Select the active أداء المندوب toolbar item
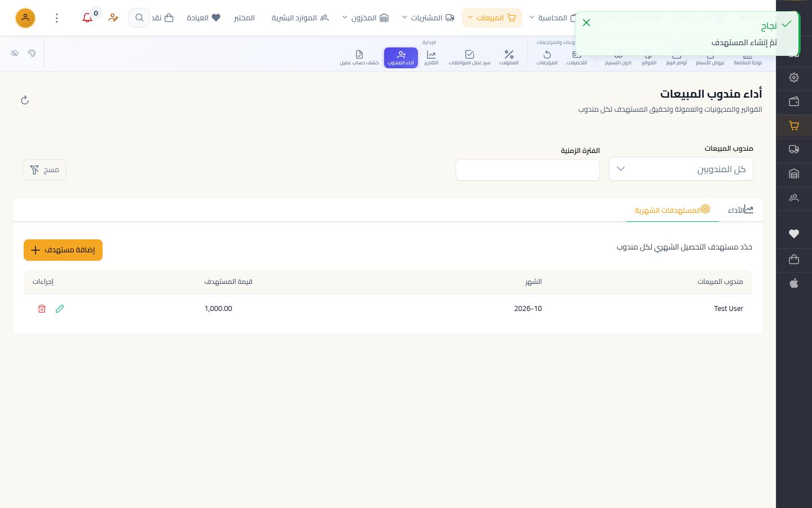This screenshot has height=508, width=812. (x=401, y=58)
